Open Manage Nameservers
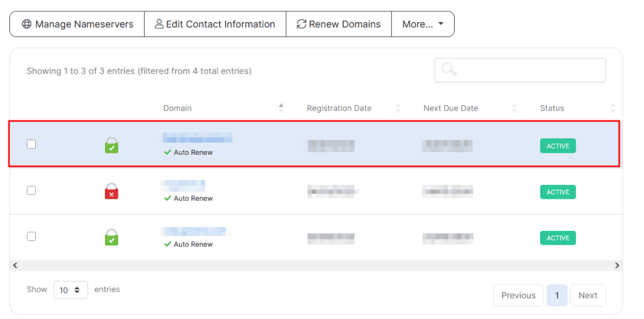Viewport: 644px width, 319px height. click(77, 24)
